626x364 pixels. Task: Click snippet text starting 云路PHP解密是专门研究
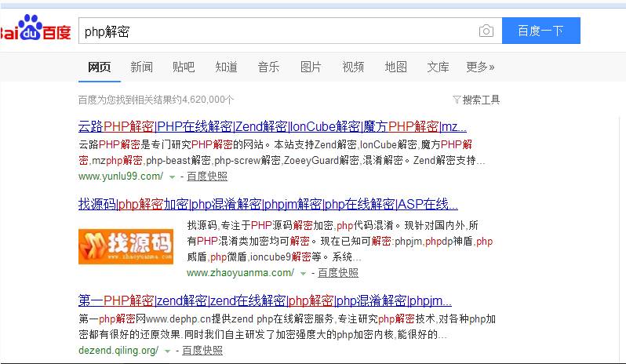(x=282, y=152)
